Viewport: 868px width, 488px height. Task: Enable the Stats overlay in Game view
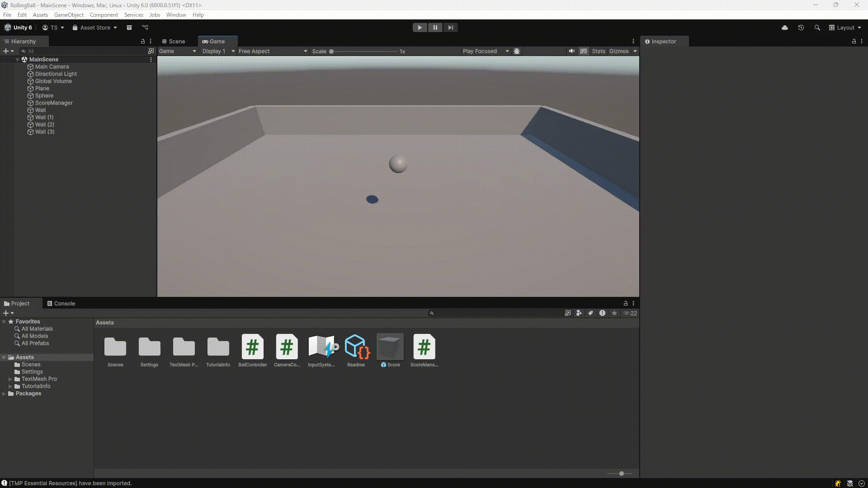tap(598, 51)
